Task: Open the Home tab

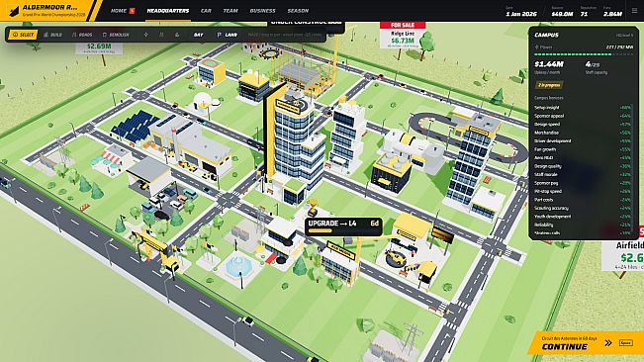Action: 119,11
